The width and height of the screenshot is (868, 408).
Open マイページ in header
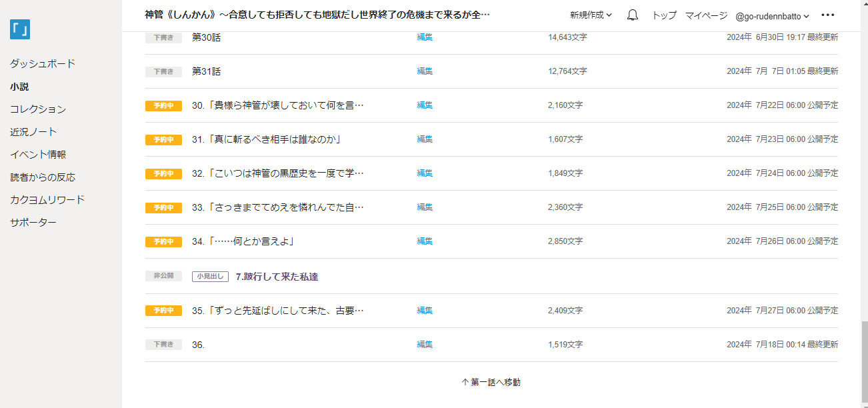tap(706, 15)
